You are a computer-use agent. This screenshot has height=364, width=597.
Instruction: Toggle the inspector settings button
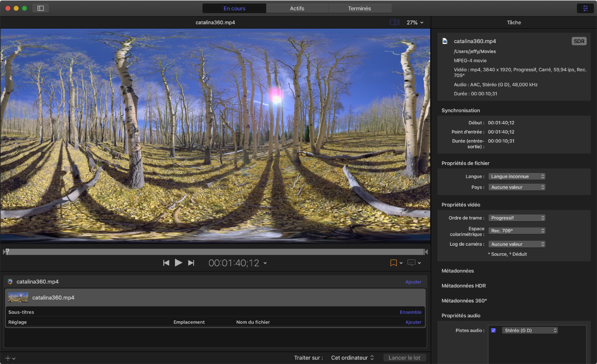pyautogui.click(x=585, y=8)
